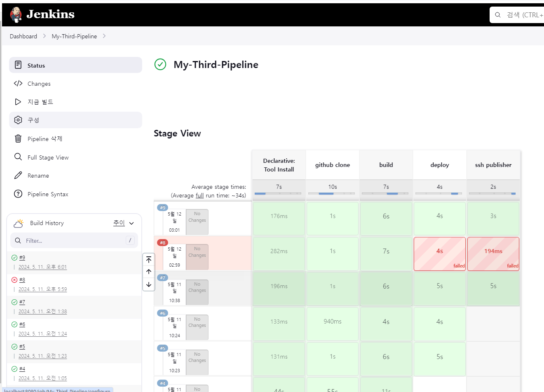The image size is (544, 392).
Task: Expand the 추이 build history dropdown
Action: (x=131, y=223)
